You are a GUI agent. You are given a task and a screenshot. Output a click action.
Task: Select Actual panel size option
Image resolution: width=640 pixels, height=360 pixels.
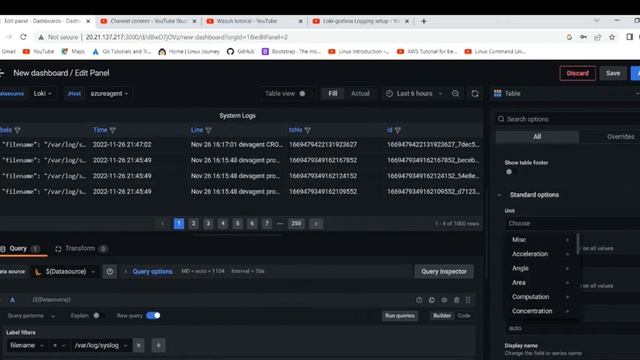(x=360, y=93)
